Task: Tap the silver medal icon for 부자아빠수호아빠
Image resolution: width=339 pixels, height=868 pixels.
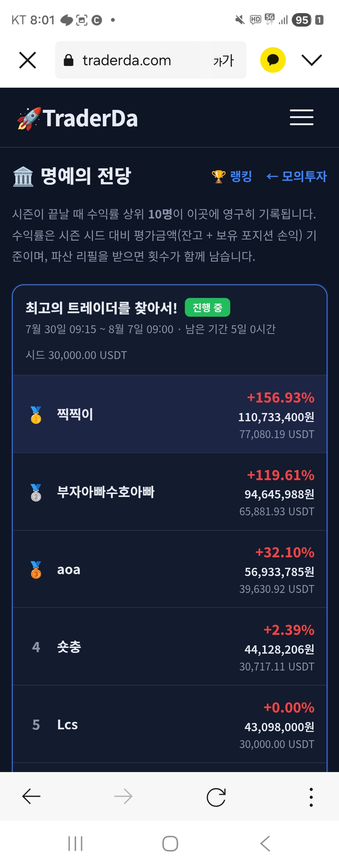Action: [36, 492]
